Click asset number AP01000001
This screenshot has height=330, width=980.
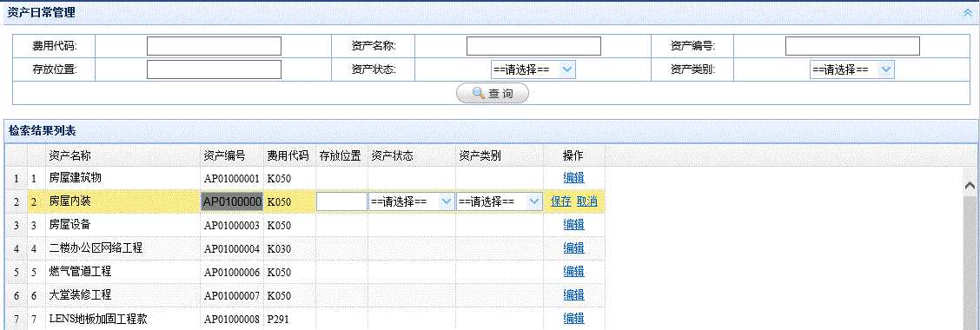231,179
